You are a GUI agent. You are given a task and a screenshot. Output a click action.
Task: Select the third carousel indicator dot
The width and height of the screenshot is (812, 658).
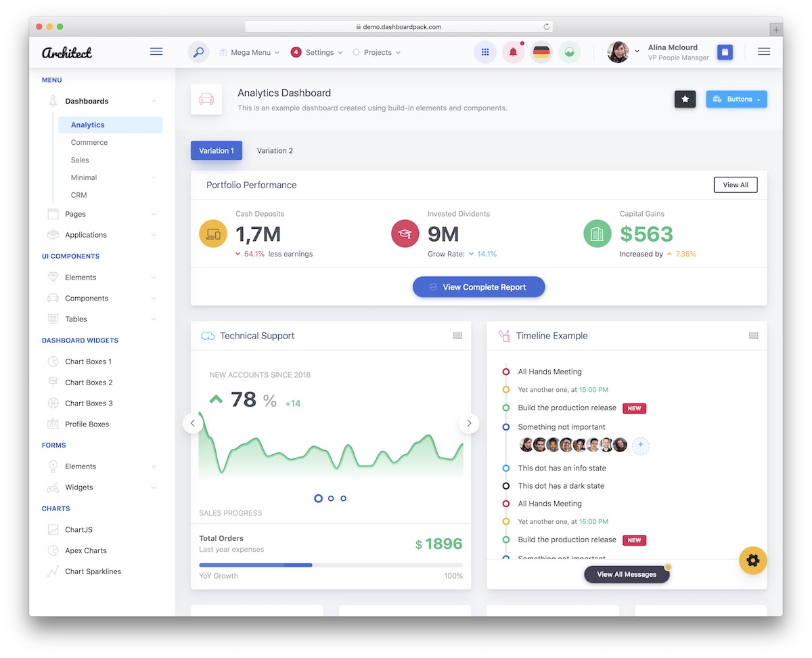[x=343, y=498]
